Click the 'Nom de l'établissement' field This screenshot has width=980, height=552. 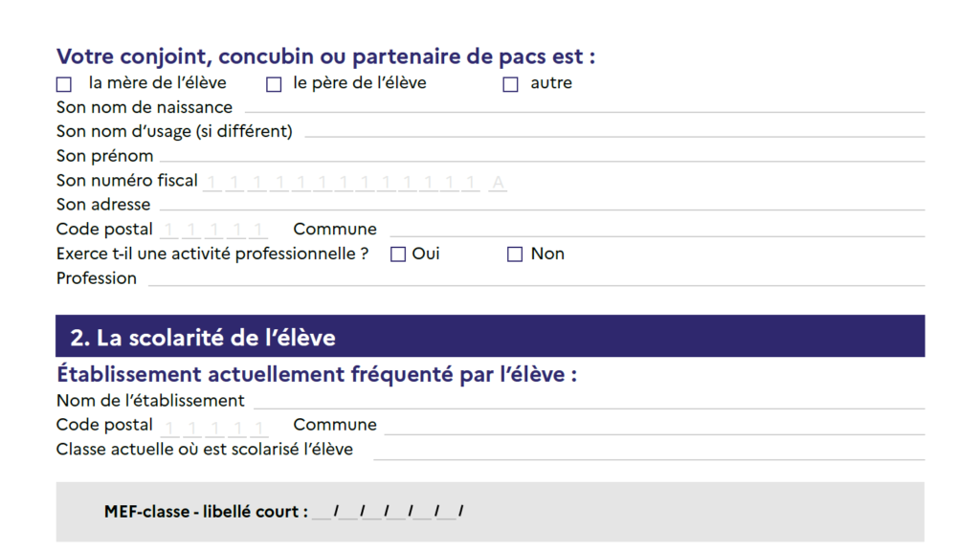click(589, 402)
